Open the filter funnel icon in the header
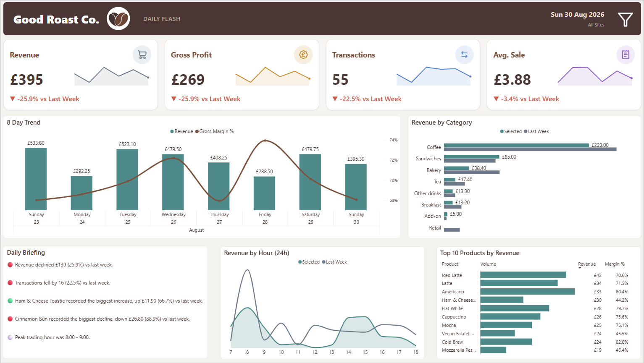This screenshot has width=644, height=363. 625,19
